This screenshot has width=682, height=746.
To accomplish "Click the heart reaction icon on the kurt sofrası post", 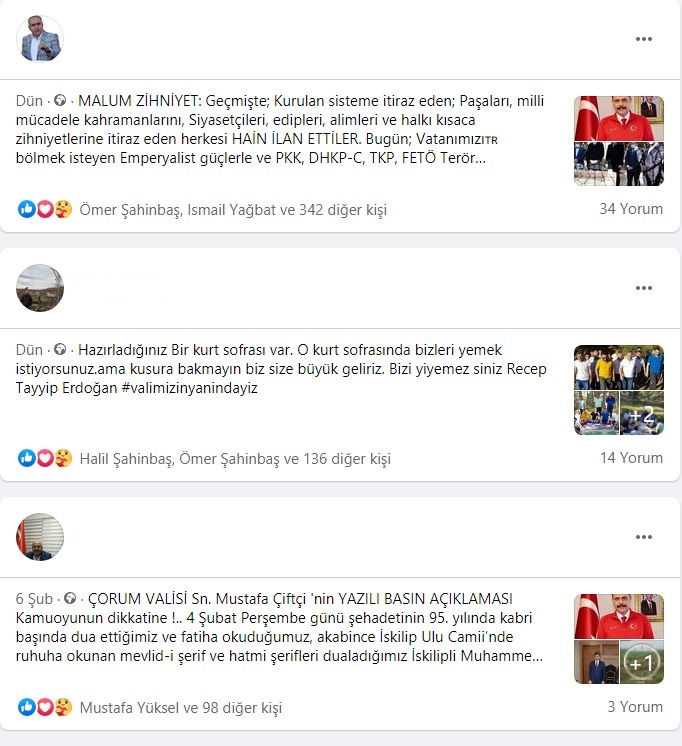I will [x=45, y=458].
